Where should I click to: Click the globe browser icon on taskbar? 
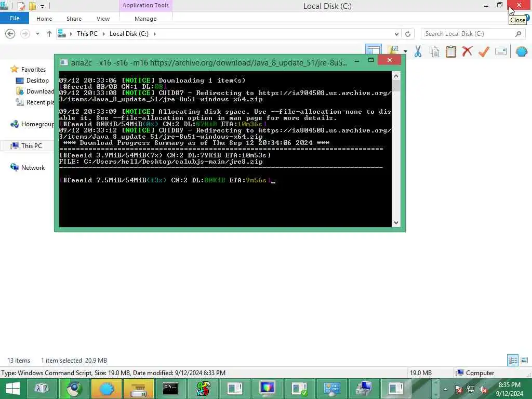74,389
